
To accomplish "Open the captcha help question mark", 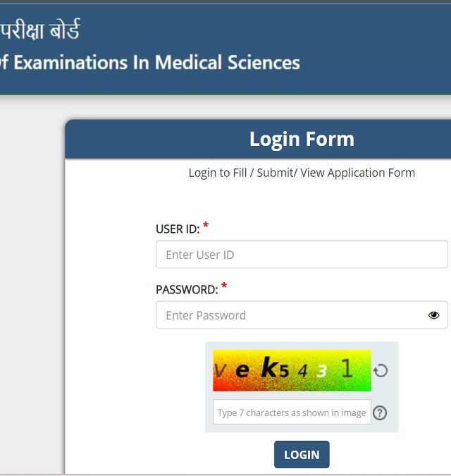I will (x=380, y=413).
